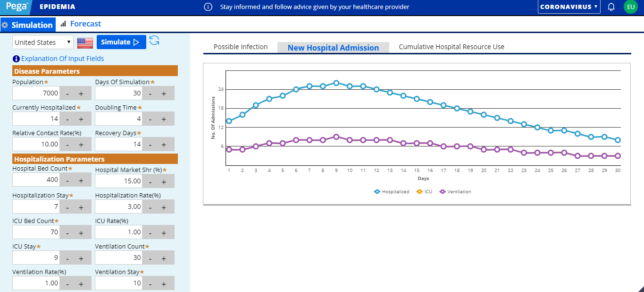This screenshot has width=644, height=292.
Task: Increase Relative Contact Rate with plus
Action: [81, 145]
